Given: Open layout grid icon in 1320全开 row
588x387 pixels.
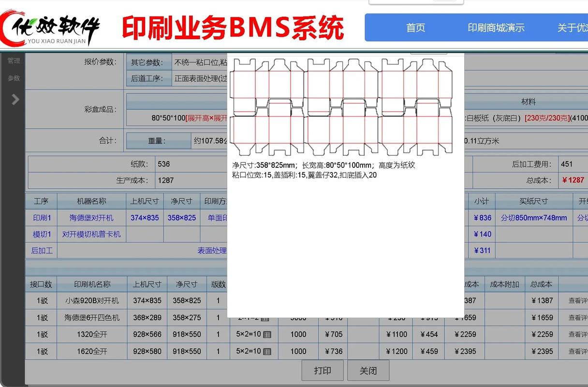Looking at the screenshot, I should (266, 334).
